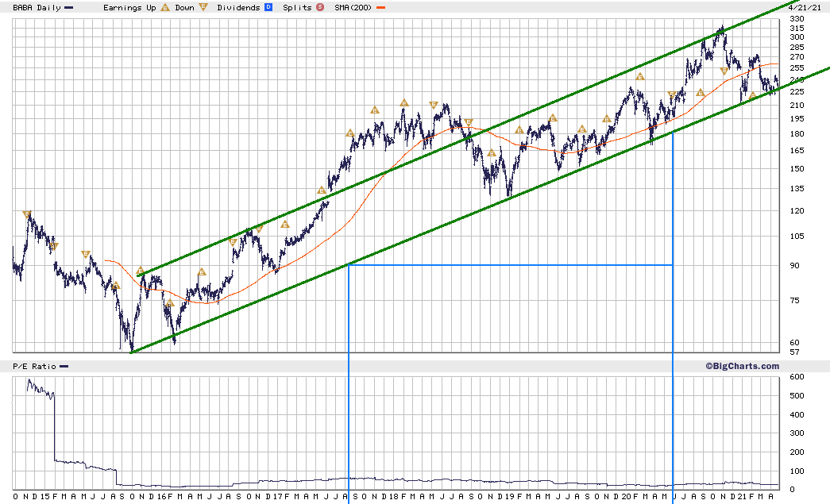Click the 15 year label on time axis

tap(44, 496)
